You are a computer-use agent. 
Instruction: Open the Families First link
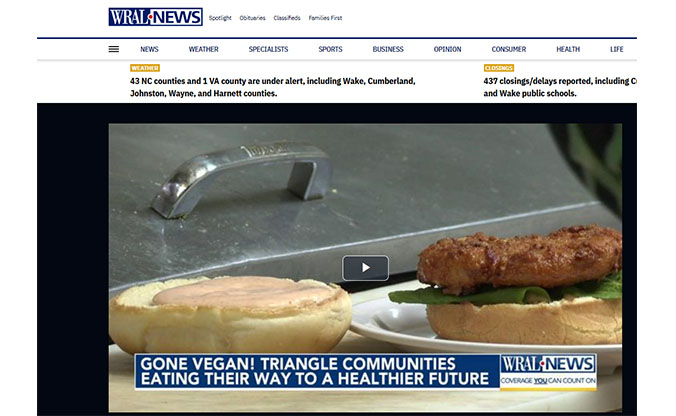[x=325, y=18]
